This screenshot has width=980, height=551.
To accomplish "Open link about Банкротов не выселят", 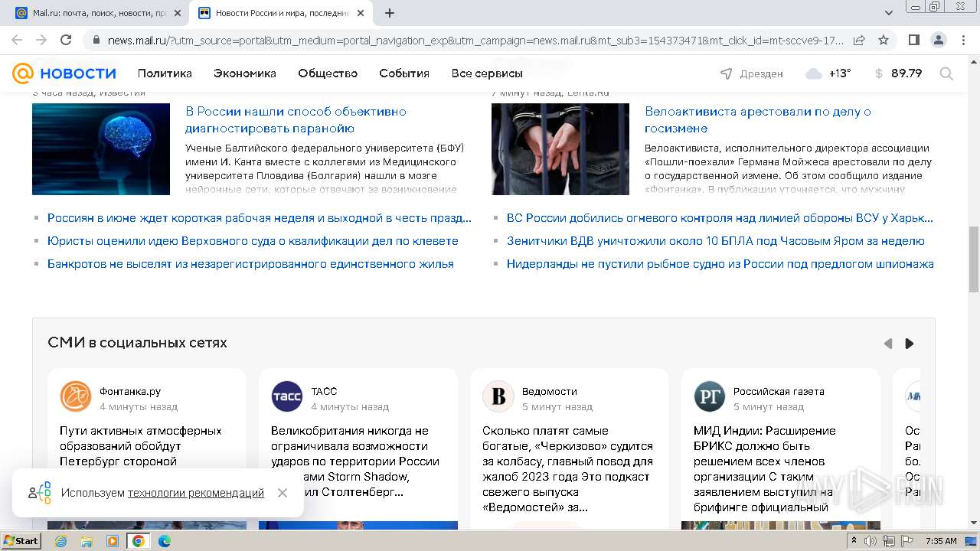I will (250, 264).
